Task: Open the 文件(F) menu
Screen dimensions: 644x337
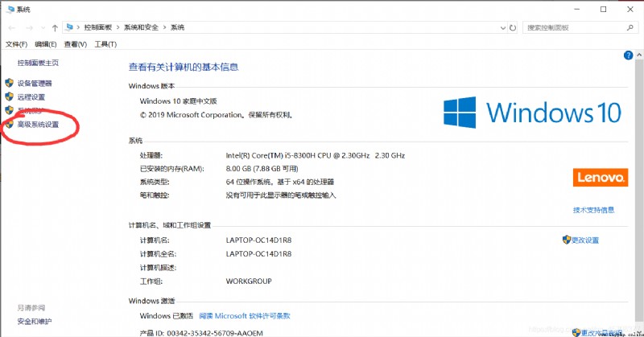Action: click(16, 44)
